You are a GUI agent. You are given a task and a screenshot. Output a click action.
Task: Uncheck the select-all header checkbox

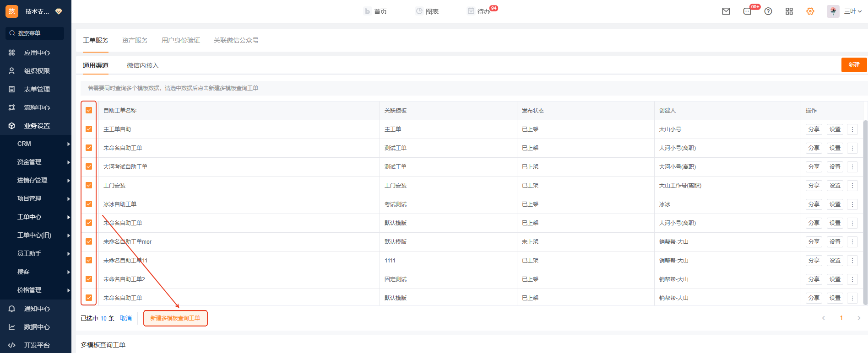[89, 110]
